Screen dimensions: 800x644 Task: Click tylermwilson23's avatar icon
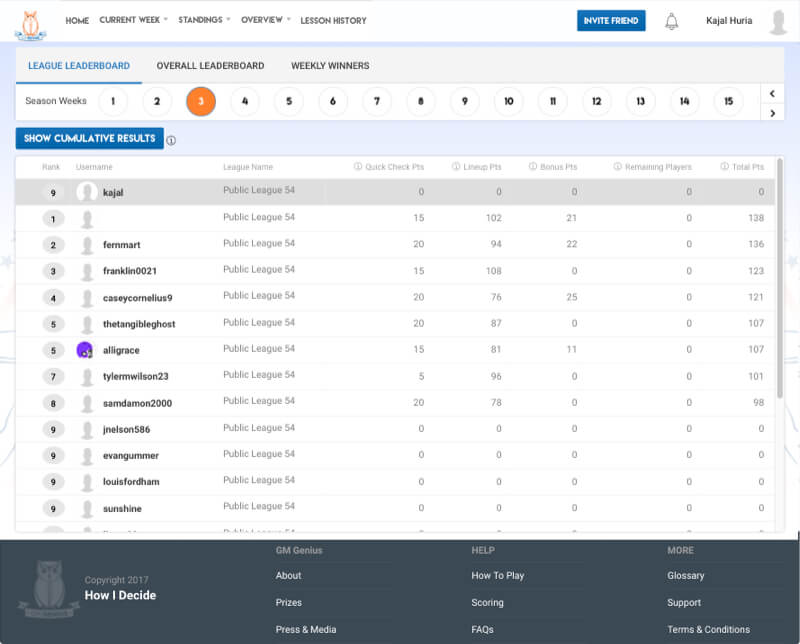(x=87, y=377)
